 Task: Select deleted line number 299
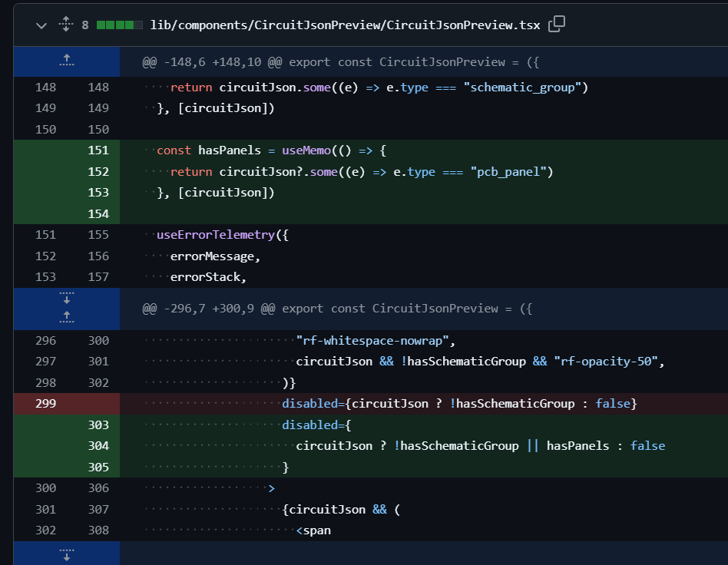coord(45,404)
